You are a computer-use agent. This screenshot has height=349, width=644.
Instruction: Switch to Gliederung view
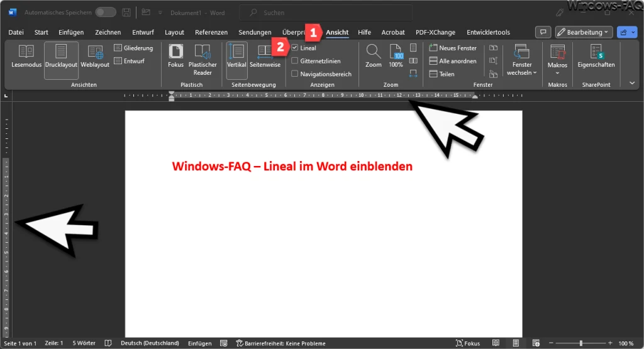tap(133, 48)
